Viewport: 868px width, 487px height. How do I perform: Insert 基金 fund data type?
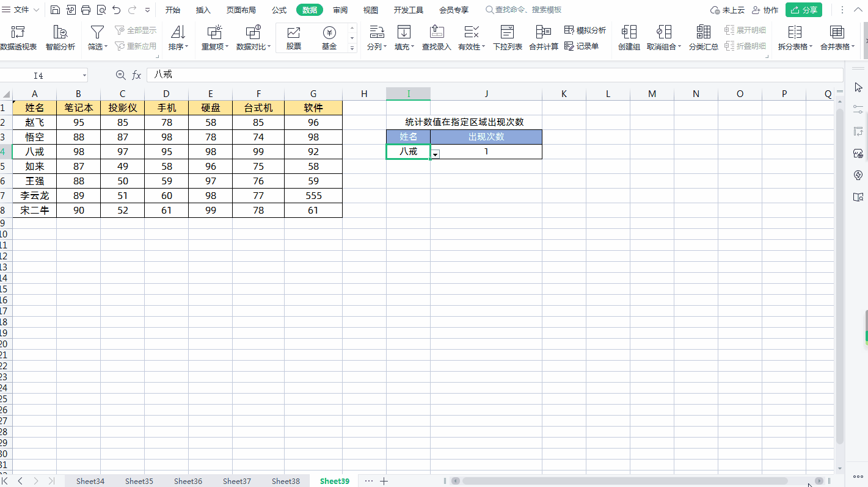(329, 38)
